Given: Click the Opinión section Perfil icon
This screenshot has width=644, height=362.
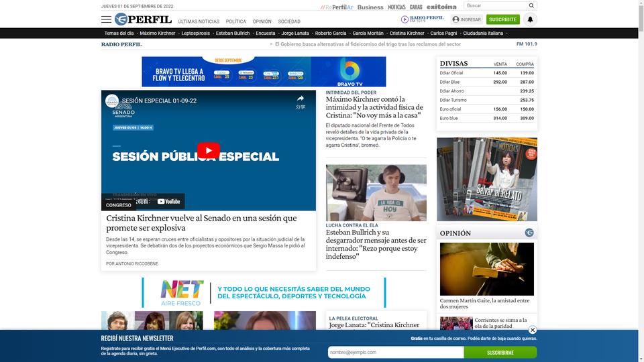Looking at the screenshot, I should 529,233.
